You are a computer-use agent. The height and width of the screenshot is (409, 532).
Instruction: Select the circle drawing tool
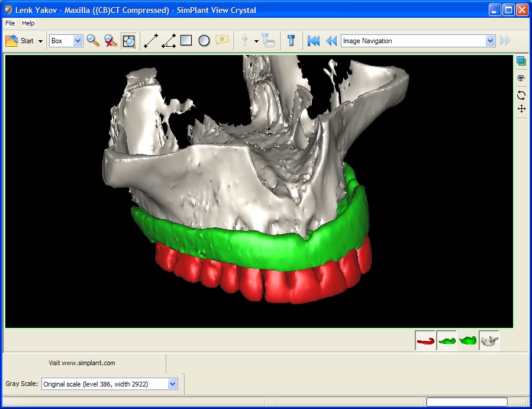[204, 40]
